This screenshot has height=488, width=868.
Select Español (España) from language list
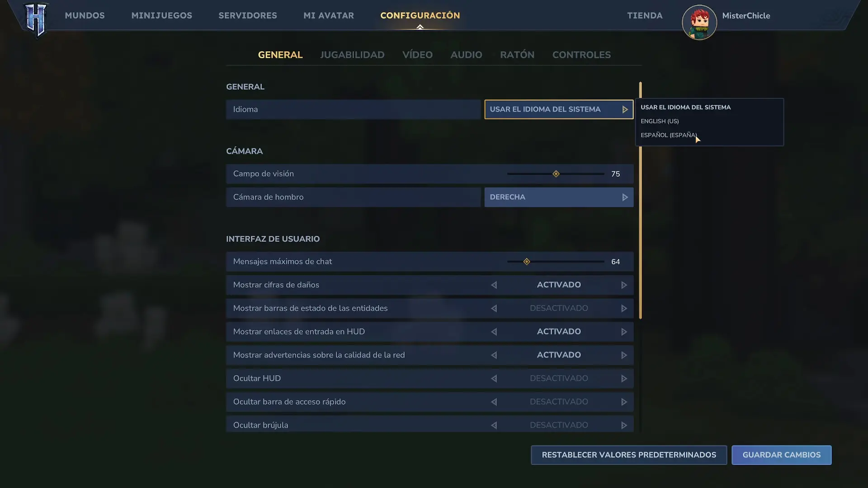668,135
